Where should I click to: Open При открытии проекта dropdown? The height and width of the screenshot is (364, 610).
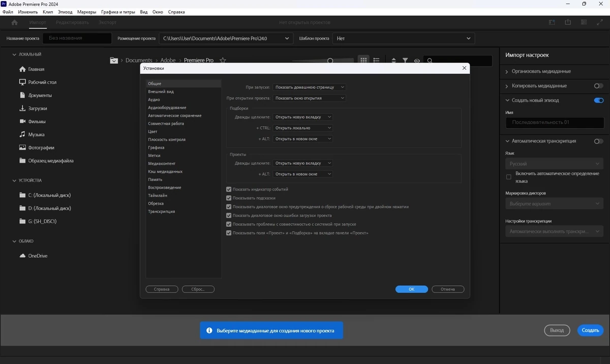coord(310,98)
